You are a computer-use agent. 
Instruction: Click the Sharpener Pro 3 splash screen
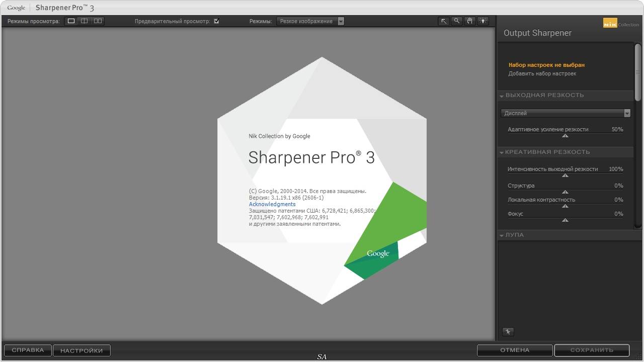pos(322,180)
